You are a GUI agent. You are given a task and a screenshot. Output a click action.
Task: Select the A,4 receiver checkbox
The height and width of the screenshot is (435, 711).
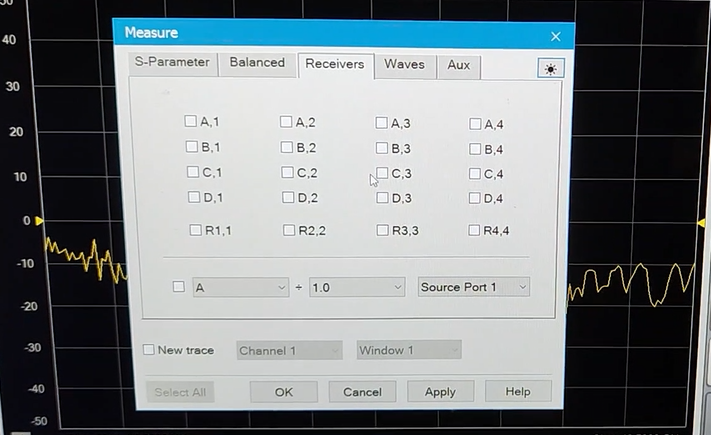pos(475,124)
